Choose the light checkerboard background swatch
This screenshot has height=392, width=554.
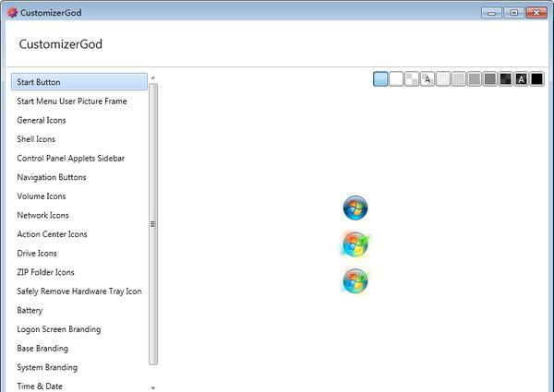pyautogui.click(x=412, y=79)
